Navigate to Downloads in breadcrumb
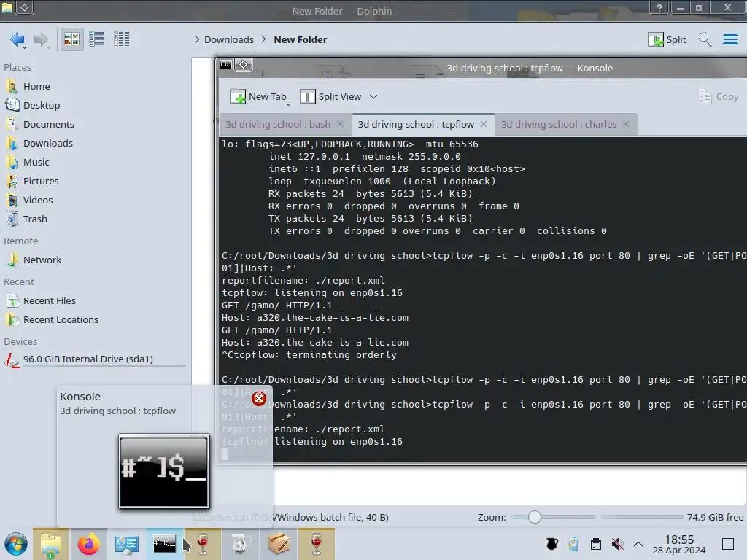Image resolution: width=747 pixels, height=560 pixels. pos(228,39)
